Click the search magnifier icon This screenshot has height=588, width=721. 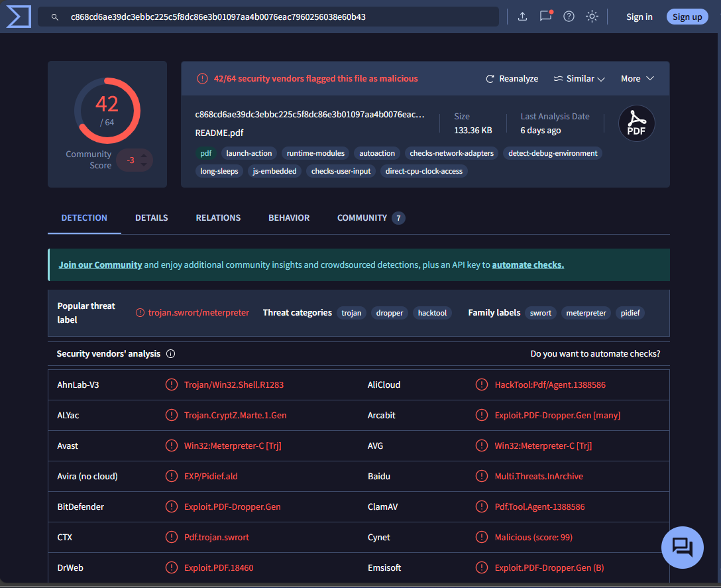pyautogui.click(x=55, y=17)
